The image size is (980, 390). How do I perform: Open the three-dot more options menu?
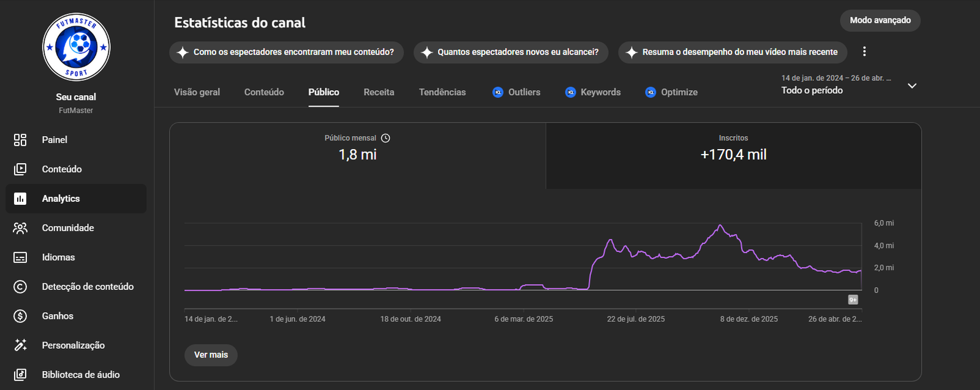pyautogui.click(x=864, y=52)
